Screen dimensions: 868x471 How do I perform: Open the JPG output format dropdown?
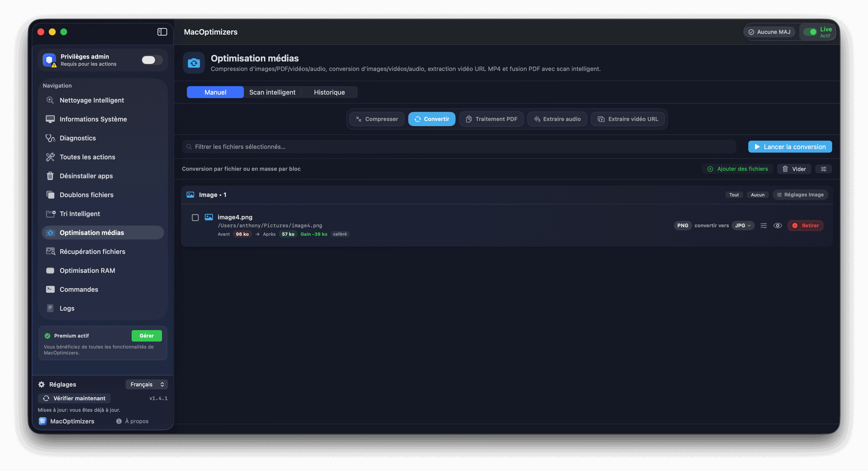tap(743, 226)
